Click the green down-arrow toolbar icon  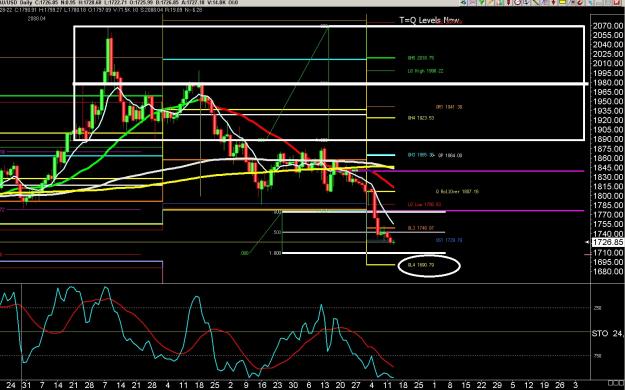[x=482, y=2]
